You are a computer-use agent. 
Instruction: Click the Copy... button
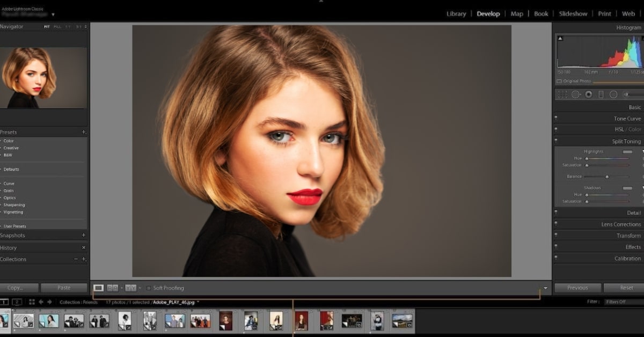coord(19,288)
